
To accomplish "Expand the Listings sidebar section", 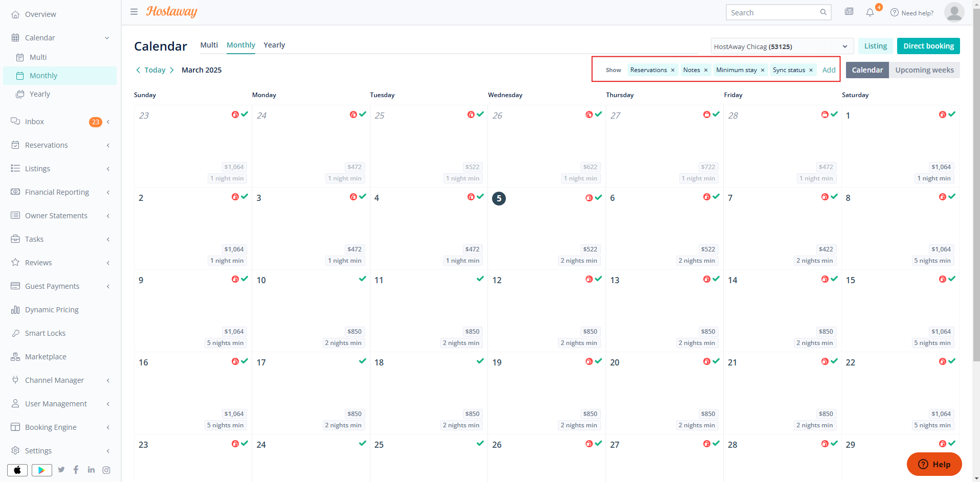I will click(x=108, y=169).
